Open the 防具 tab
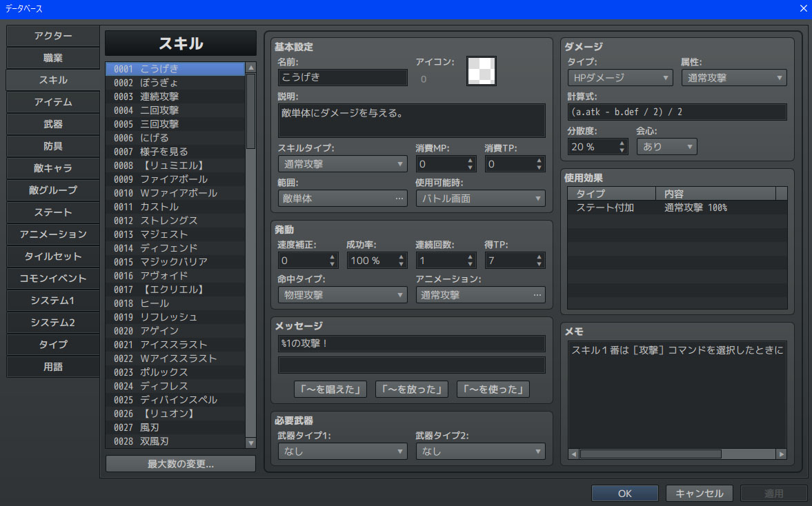 coord(53,146)
